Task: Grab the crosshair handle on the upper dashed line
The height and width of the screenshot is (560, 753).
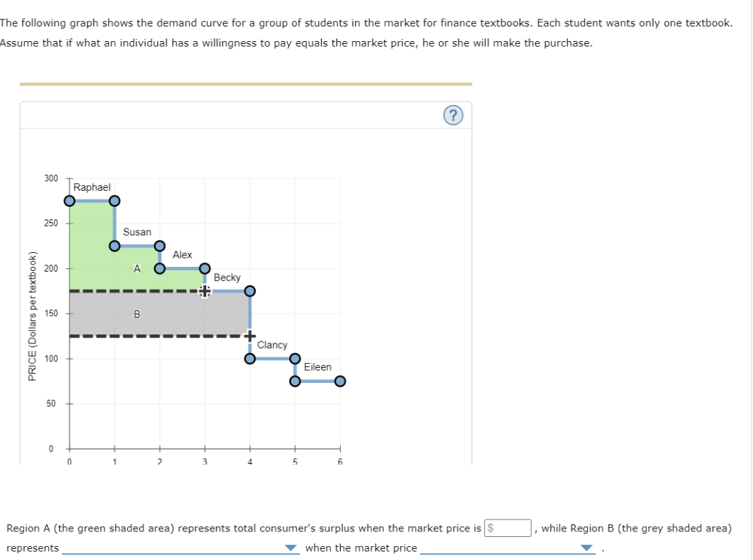Action: (x=204, y=292)
